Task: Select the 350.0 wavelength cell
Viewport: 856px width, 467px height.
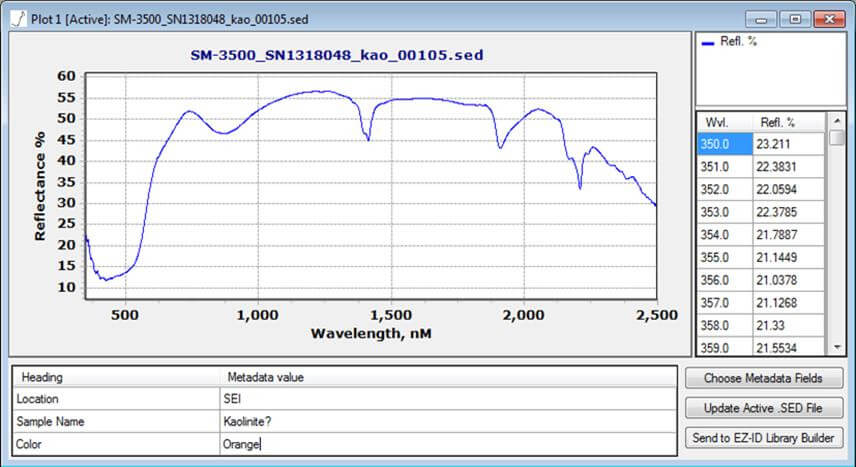Action: pos(725,144)
